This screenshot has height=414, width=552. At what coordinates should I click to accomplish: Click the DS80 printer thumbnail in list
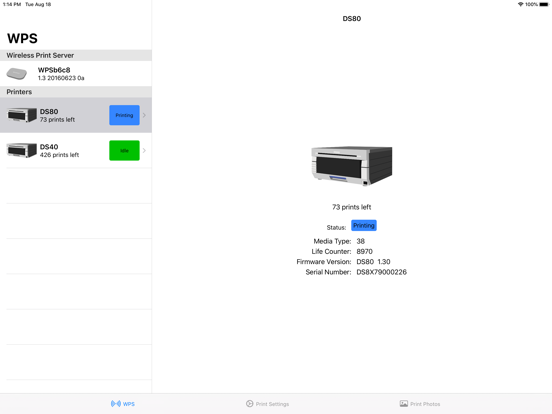tap(22, 115)
